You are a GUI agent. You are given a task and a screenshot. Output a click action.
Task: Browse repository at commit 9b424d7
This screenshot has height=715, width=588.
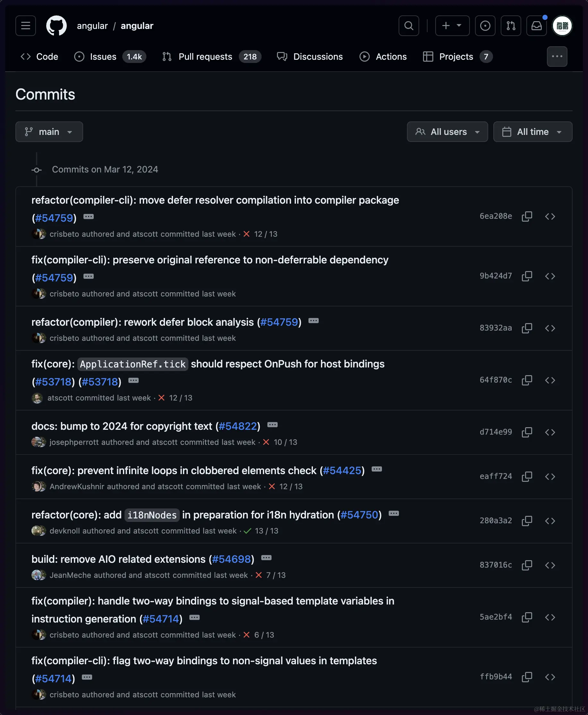click(x=550, y=276)
